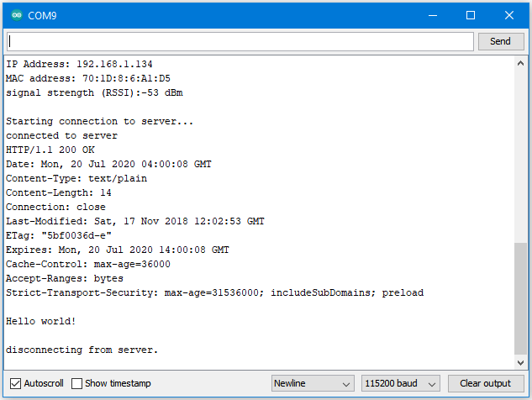Viewport: 532px width, 400px height.
Task: Click the Clear output button
Action: (486, 383)
